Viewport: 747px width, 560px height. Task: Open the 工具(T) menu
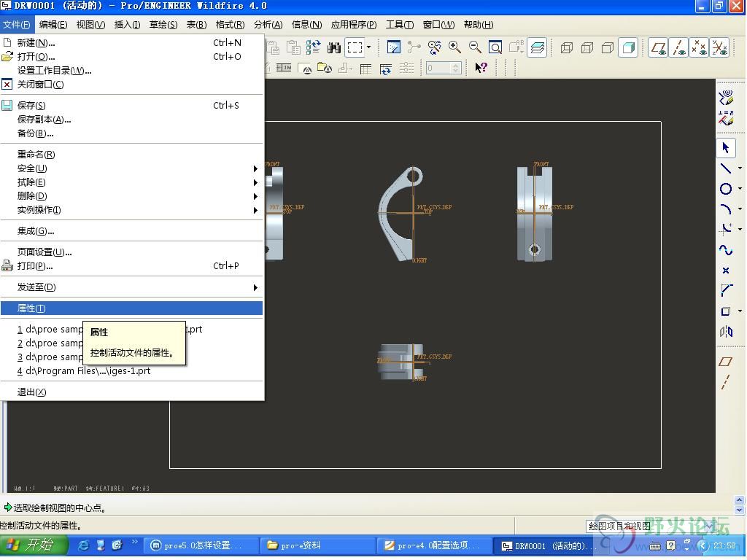tap(400, 25)
